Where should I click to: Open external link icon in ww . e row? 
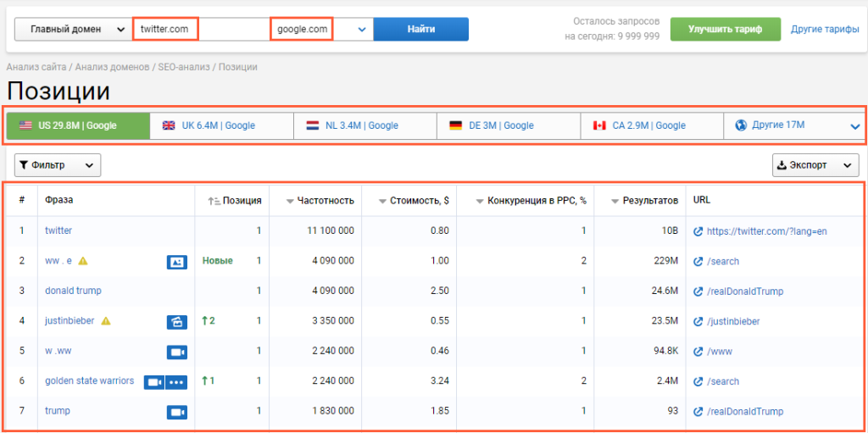pos(698,261)
